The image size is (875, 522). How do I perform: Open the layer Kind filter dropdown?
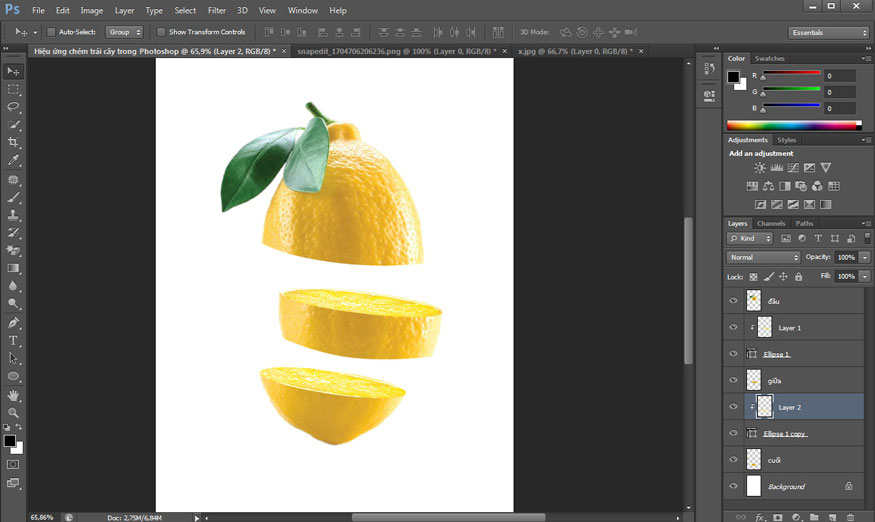point(749,238)
